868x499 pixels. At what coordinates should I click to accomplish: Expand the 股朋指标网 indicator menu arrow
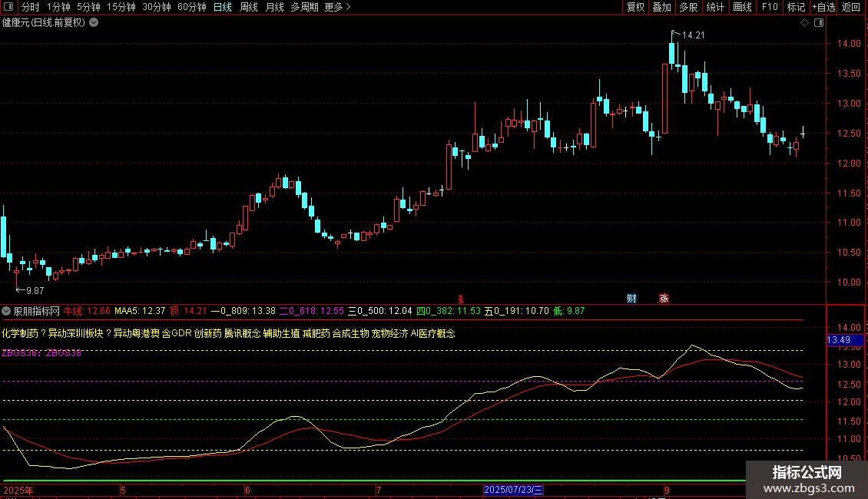coord(7,311)
